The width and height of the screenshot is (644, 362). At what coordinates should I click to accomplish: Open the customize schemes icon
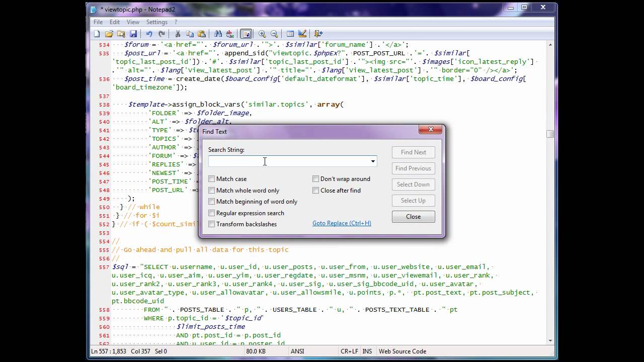(302, 34)
